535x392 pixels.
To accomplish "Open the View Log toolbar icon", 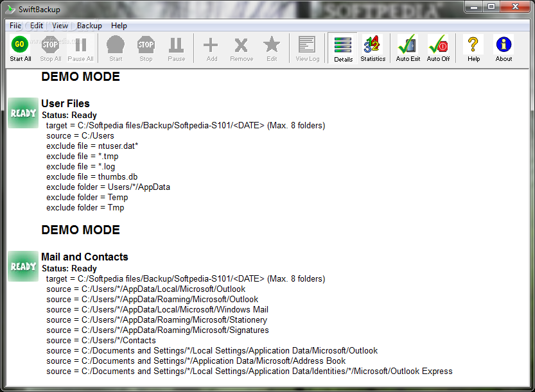I will tap(307, 44).
